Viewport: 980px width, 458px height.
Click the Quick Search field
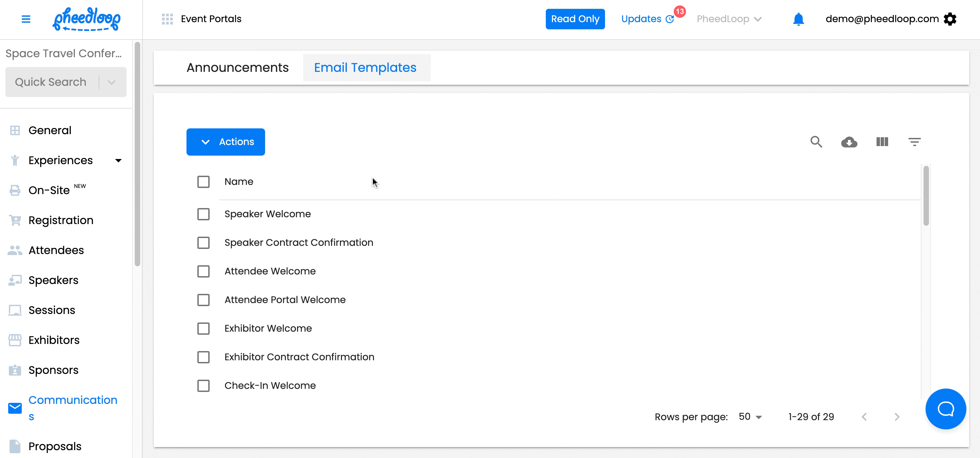pos(51,82)
